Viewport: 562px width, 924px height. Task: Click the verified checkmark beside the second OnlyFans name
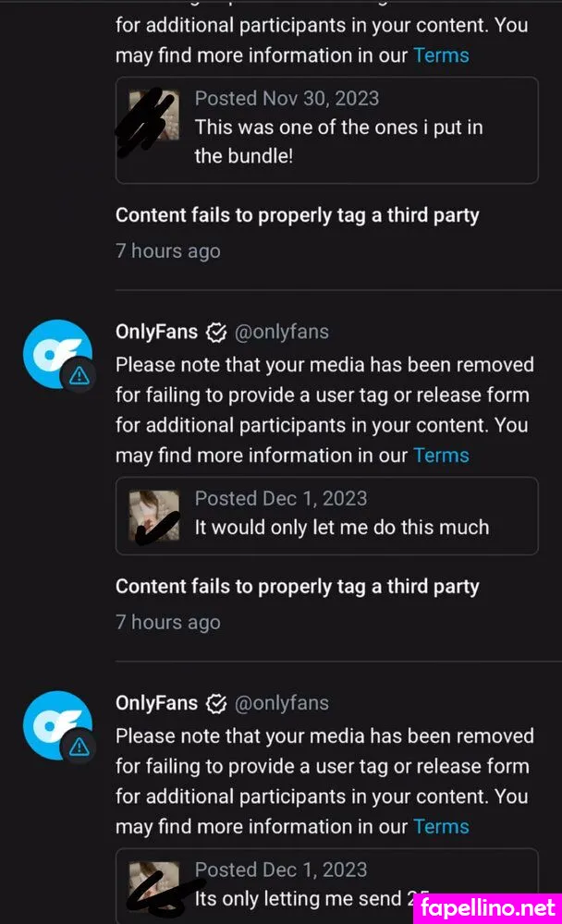[x=216, y=333]
